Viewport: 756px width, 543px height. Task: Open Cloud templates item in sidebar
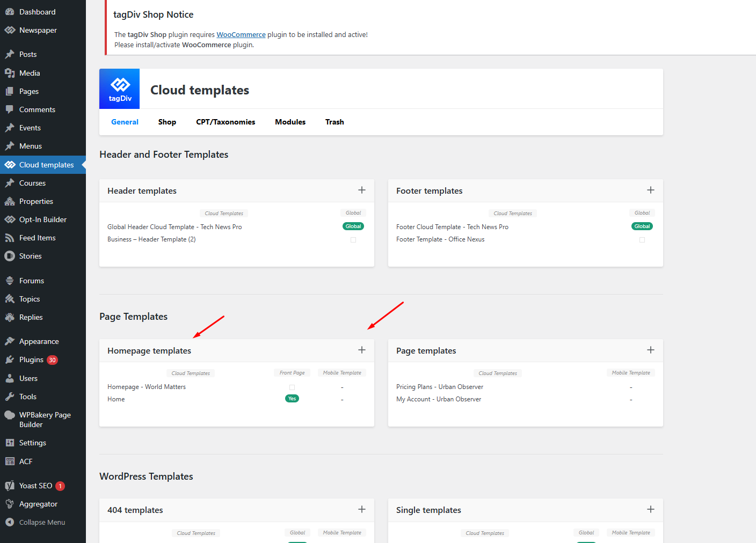point(43,165)
